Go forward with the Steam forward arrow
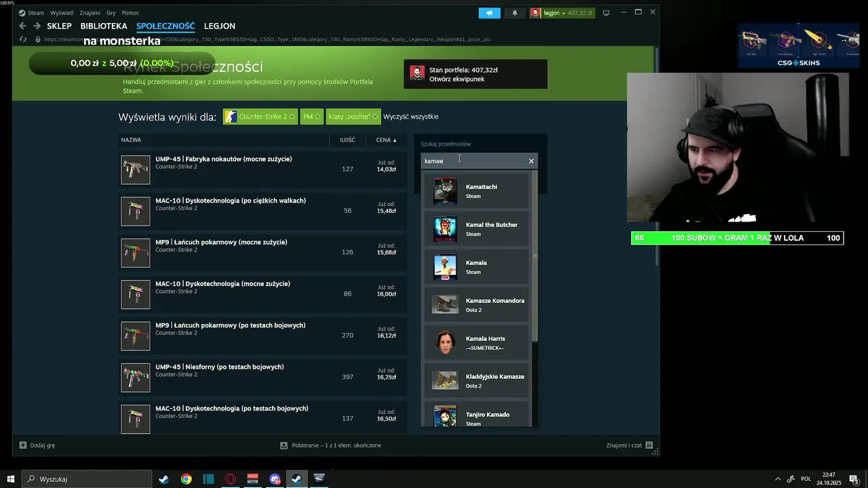Viewport: 868px width, 488px height. click(x=36, y=26)
